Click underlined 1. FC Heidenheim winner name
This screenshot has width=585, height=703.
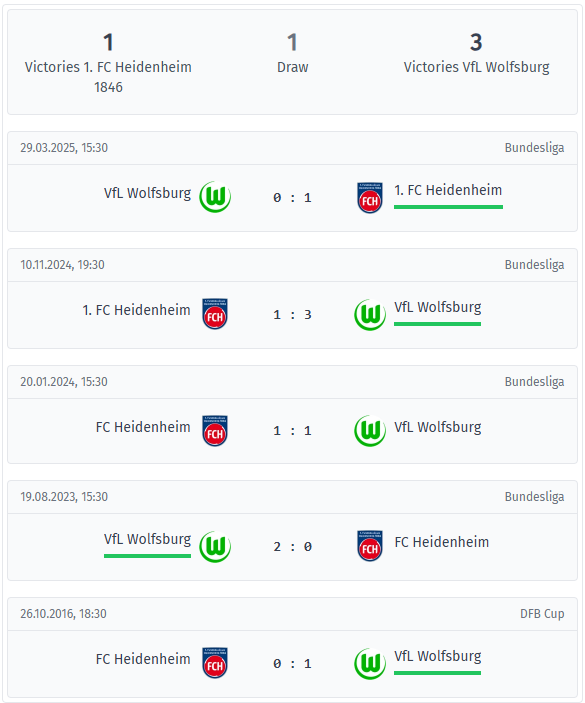[448, 191]
